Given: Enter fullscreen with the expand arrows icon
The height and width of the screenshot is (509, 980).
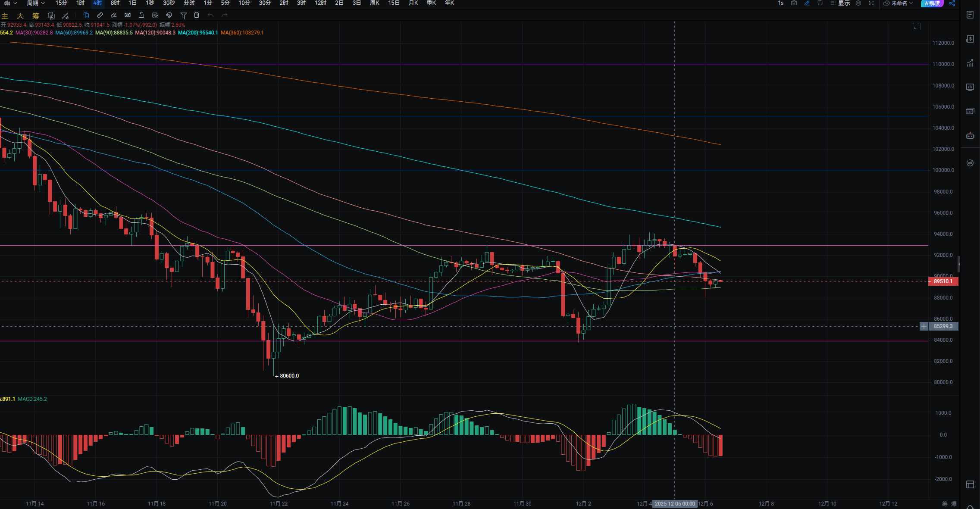Looking at the screenshot, I should click(x=871, y=3).
